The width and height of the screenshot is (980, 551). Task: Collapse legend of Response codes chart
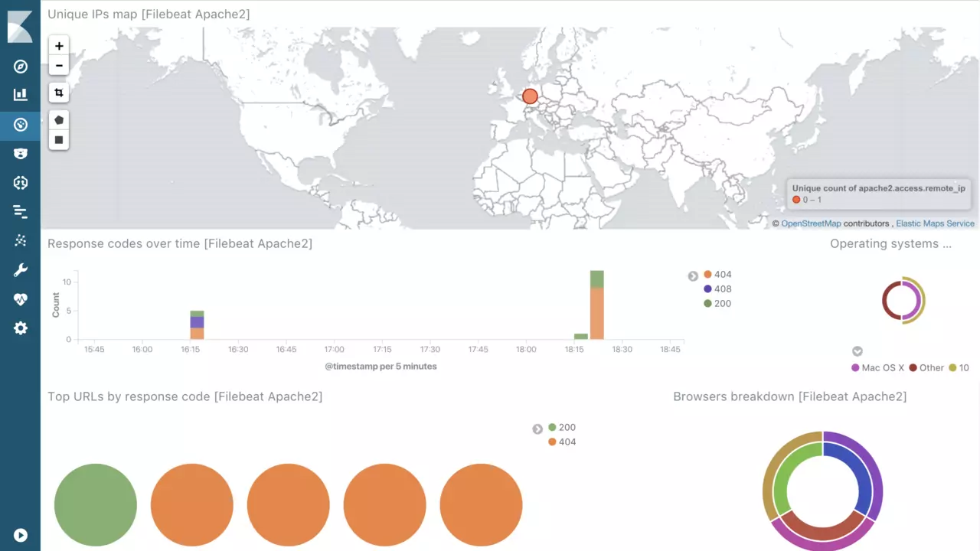pyautogui.click(x=693, y=276)
